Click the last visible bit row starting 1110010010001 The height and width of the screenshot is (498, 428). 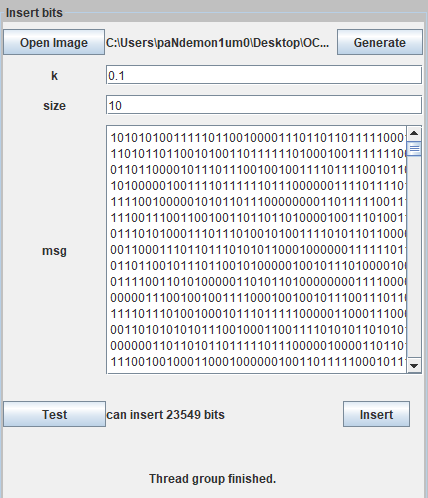pyautogui.click(x=258, y=362)
